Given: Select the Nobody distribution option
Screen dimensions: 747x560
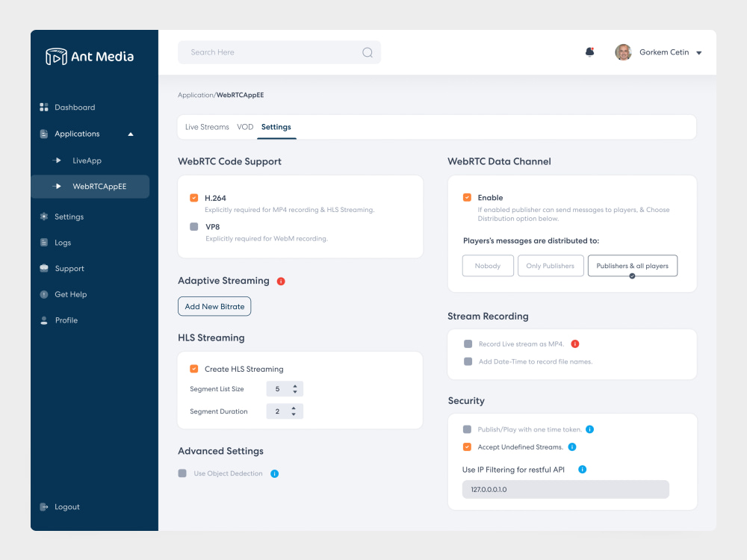Looking at the screenshot, I should [488, 266].
